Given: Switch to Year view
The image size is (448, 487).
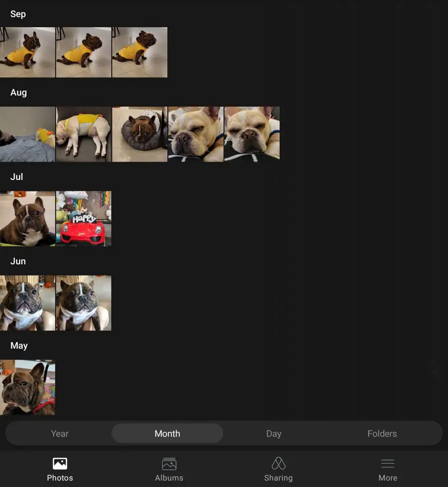Looking at the screenshot, I should point(59,433).
